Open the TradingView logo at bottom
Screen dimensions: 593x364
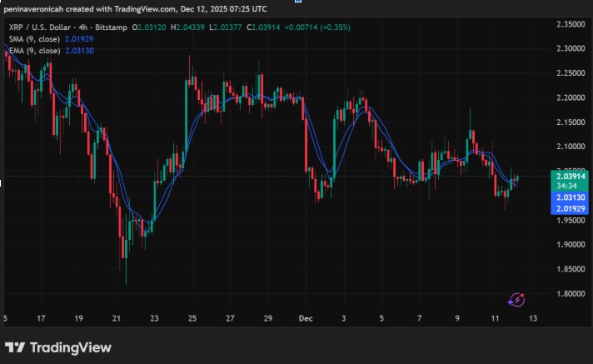tap(58, 347)
